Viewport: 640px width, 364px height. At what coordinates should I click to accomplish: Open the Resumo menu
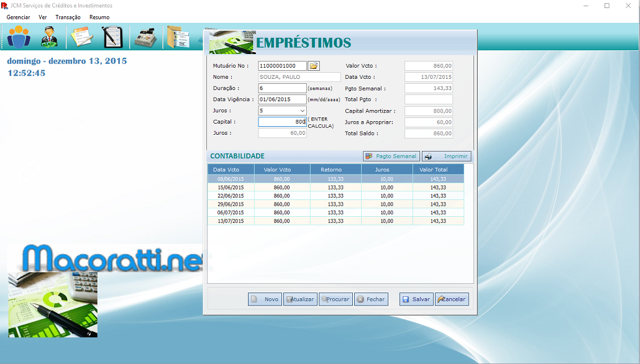(99, 17)
